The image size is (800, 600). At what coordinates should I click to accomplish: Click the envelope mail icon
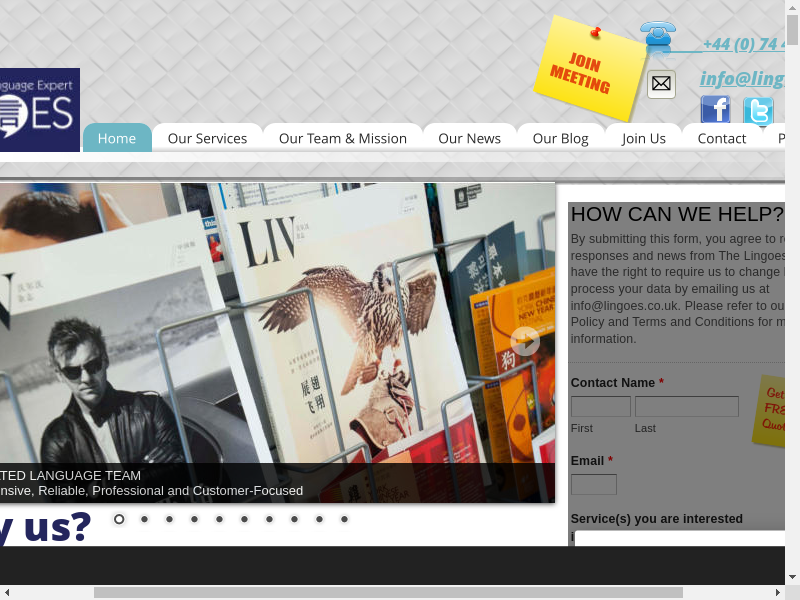coord(661,84)
